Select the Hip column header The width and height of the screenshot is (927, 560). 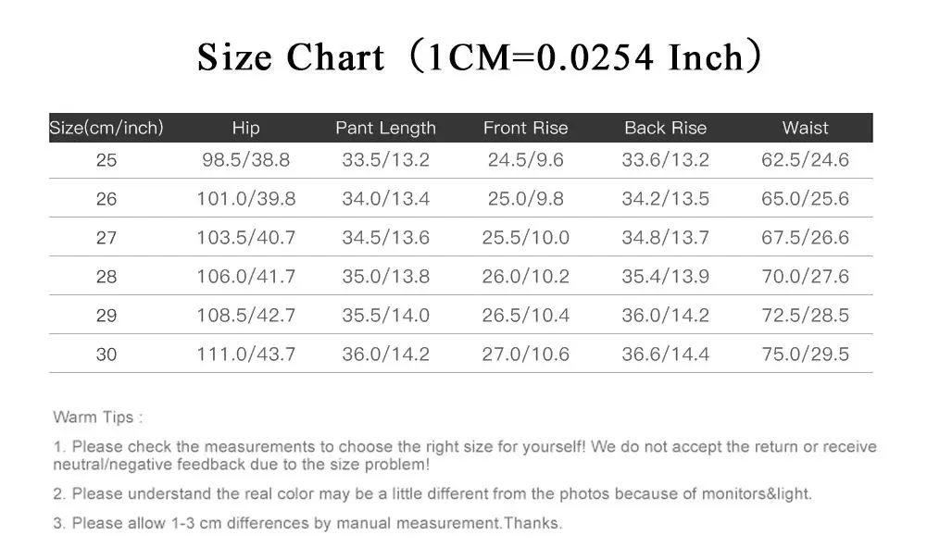click(x=246, y=128)
